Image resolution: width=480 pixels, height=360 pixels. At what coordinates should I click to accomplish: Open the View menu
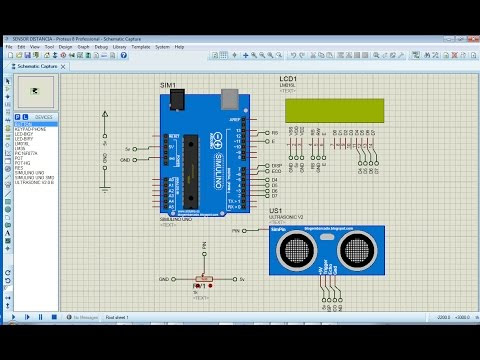click(x=35, y=47)
